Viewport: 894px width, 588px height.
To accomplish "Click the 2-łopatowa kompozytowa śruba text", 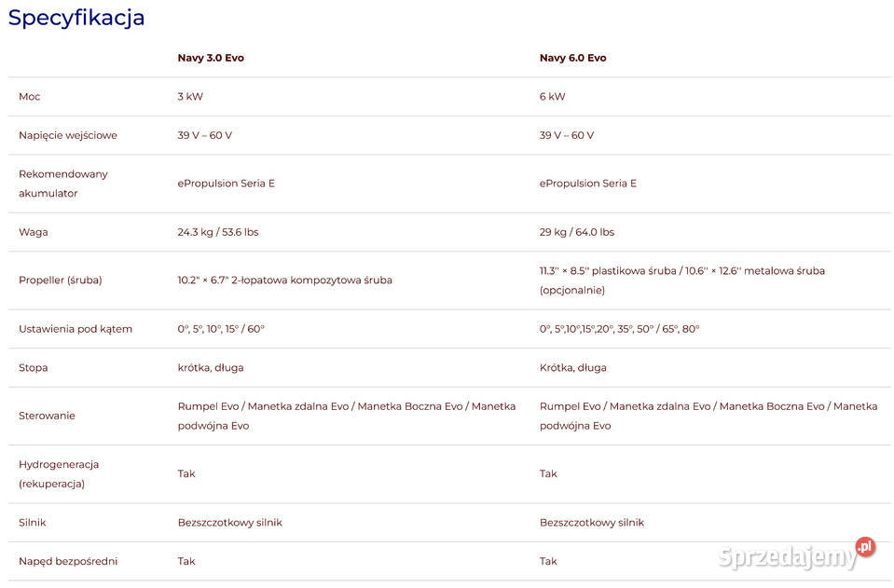I will (x=311, y=280).
